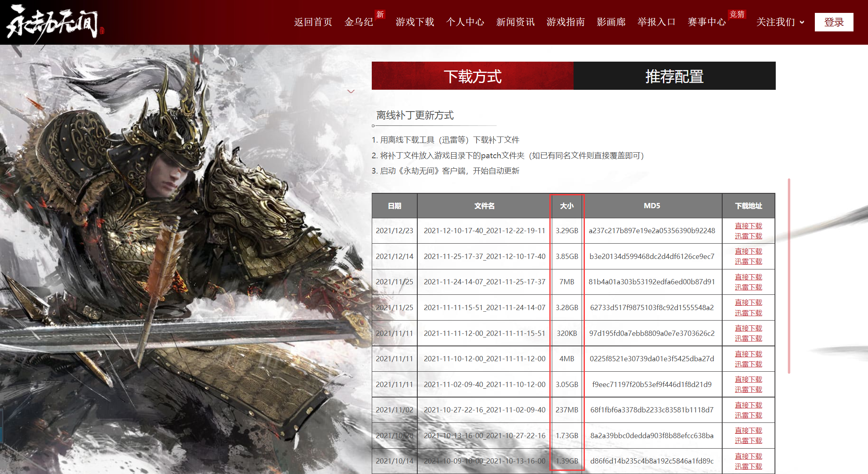Select MD5 a237c217b897e19e2a05356390b92248
868x474 pixels.
(x=652, y=231)
